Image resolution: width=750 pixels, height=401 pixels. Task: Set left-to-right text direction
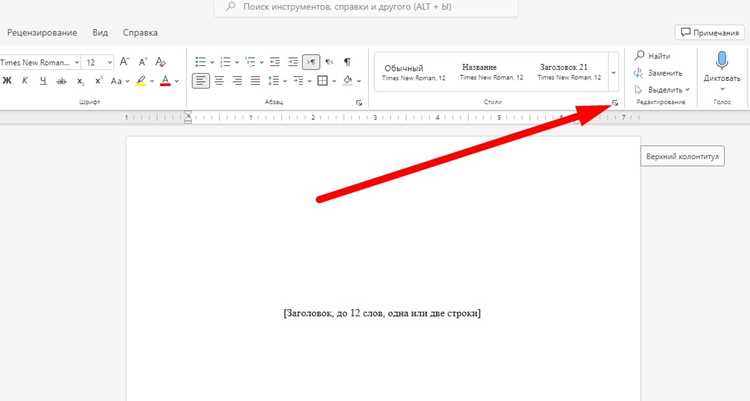311,62
